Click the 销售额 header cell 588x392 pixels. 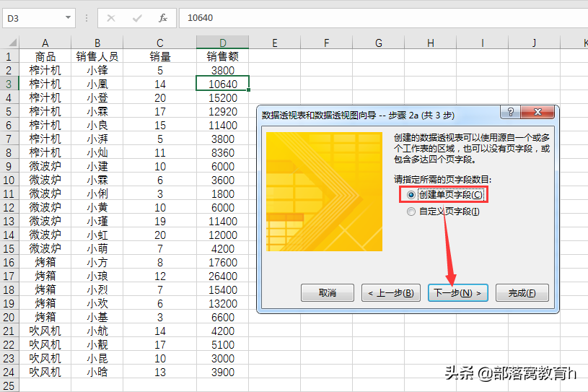point(223,56)
